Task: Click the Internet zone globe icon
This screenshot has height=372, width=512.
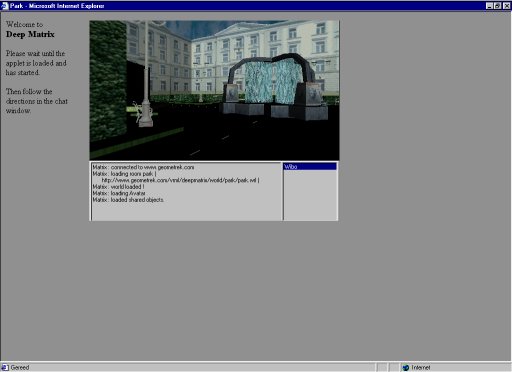Action: 406,367
